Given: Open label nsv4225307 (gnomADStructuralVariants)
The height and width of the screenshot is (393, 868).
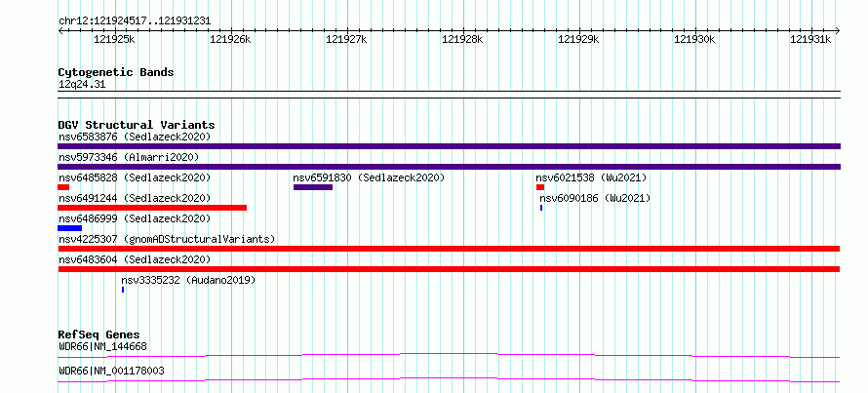Looking at the screenshot, I should (x=167, y=239).
